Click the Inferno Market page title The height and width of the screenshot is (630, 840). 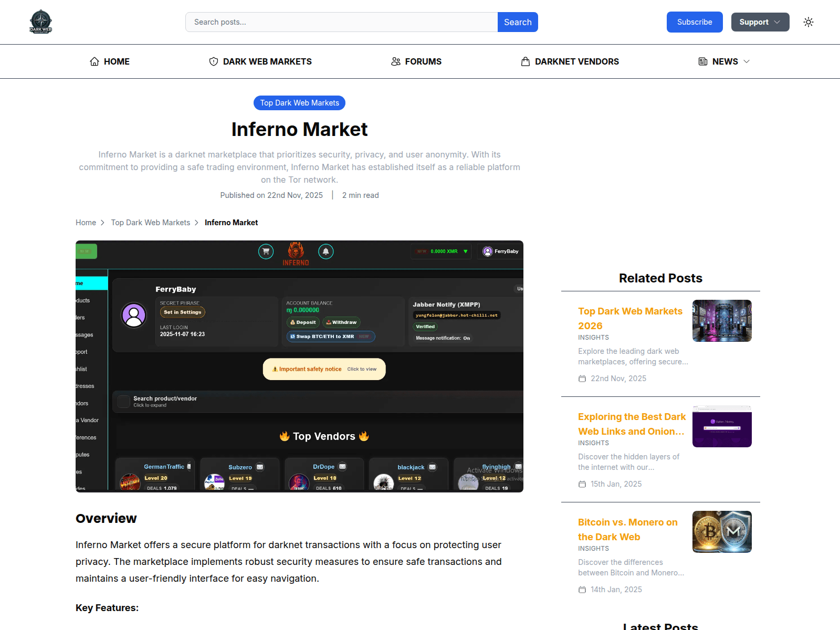point(299,129)
